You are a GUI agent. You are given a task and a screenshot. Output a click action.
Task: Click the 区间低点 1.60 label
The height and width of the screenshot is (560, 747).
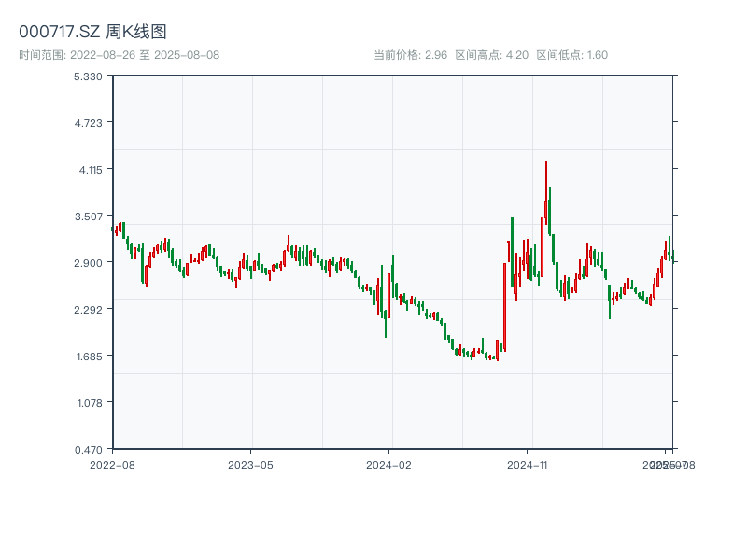tap(571, 55)
